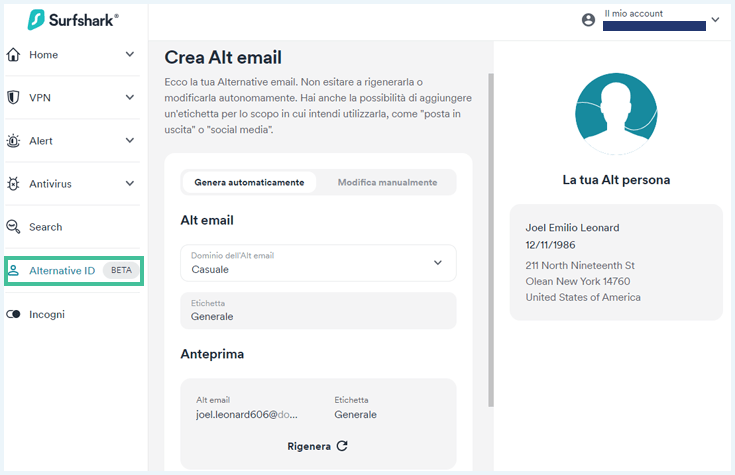Expand the Antivirus menu chevron
Image resolution: width=735 pixels, height=475 pixels.
coord(130,183)
